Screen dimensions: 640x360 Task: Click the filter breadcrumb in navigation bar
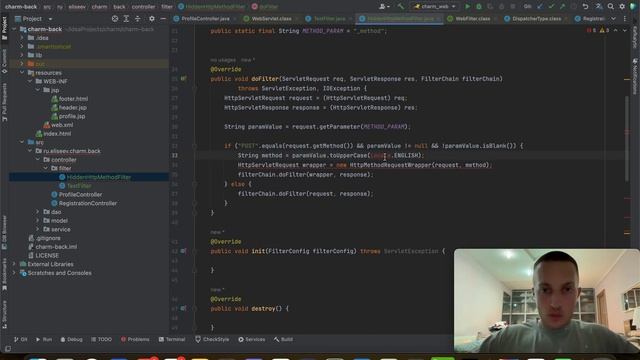point(167,7)
